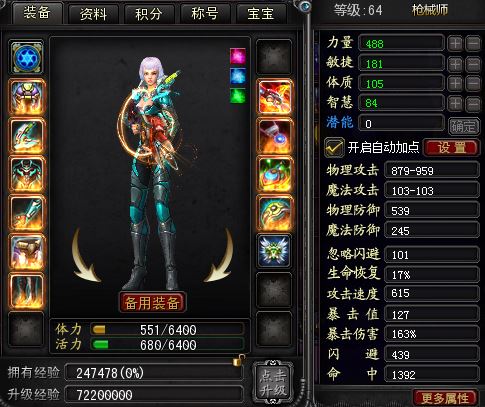Toggle the 开启自动加点 checkbox
The image size is (485, 407).
pos(334,147)
